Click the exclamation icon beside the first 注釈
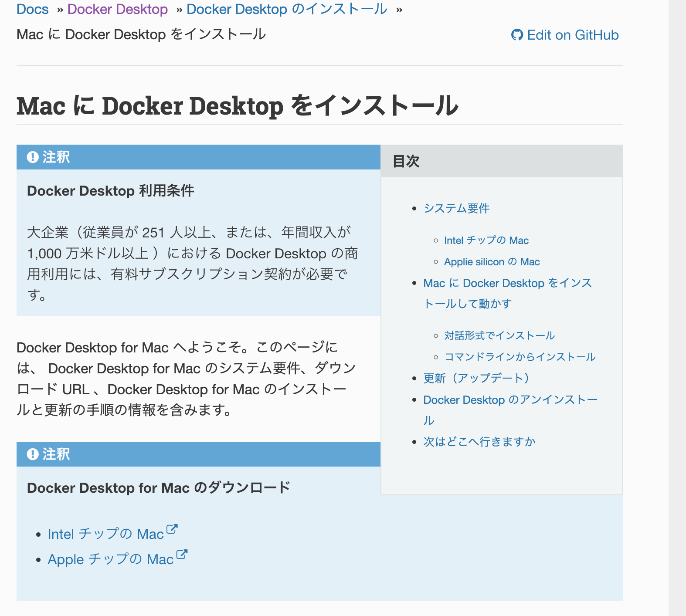Screen dimensions: 686x616 click(x=33, y=157)
